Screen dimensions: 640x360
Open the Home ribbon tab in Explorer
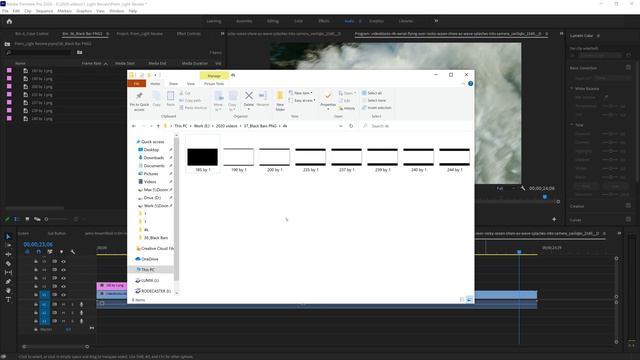click(155, 84)
